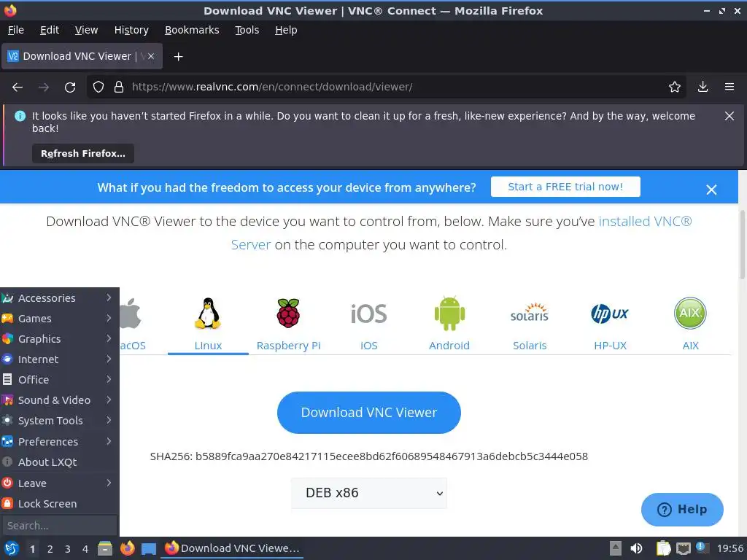Open the Firefox hamburger menu
This screenshot has height=560, width=747.
click(x=729, y=87)
